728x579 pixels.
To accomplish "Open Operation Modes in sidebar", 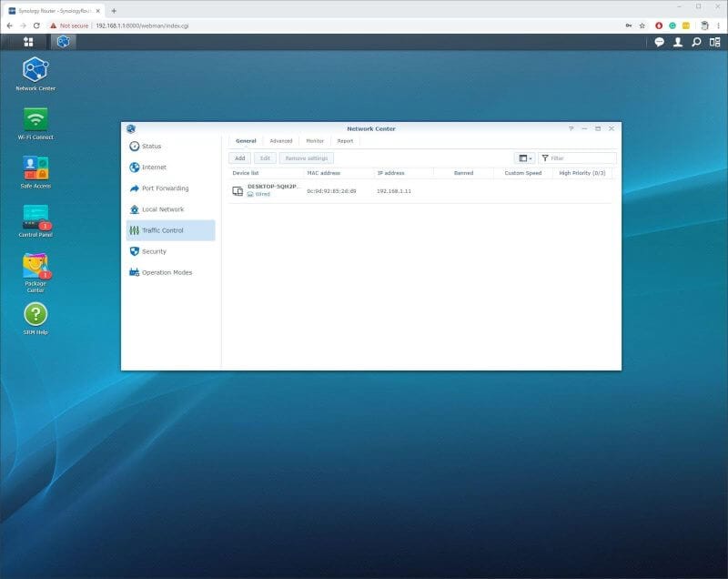I will point(167,272).
